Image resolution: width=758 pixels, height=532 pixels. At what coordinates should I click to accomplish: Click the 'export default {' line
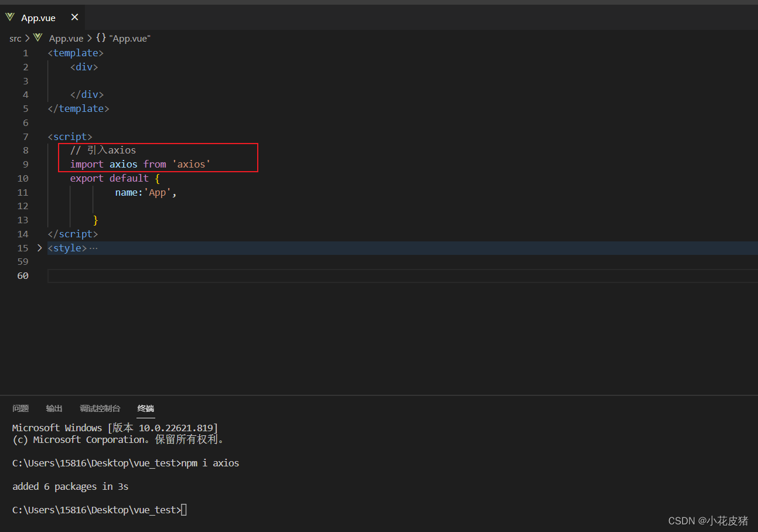[x=115, y=178]
